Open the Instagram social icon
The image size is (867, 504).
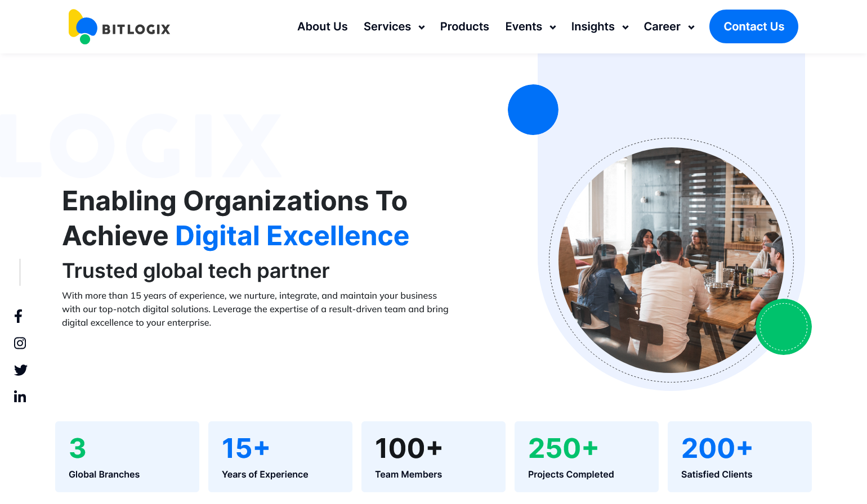tap(20, 343)
